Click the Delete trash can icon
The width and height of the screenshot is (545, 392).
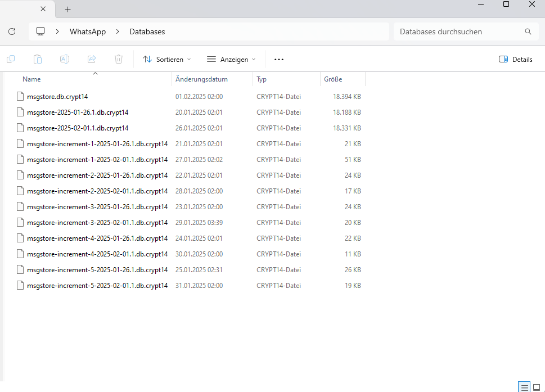click(x=119, y=59)
